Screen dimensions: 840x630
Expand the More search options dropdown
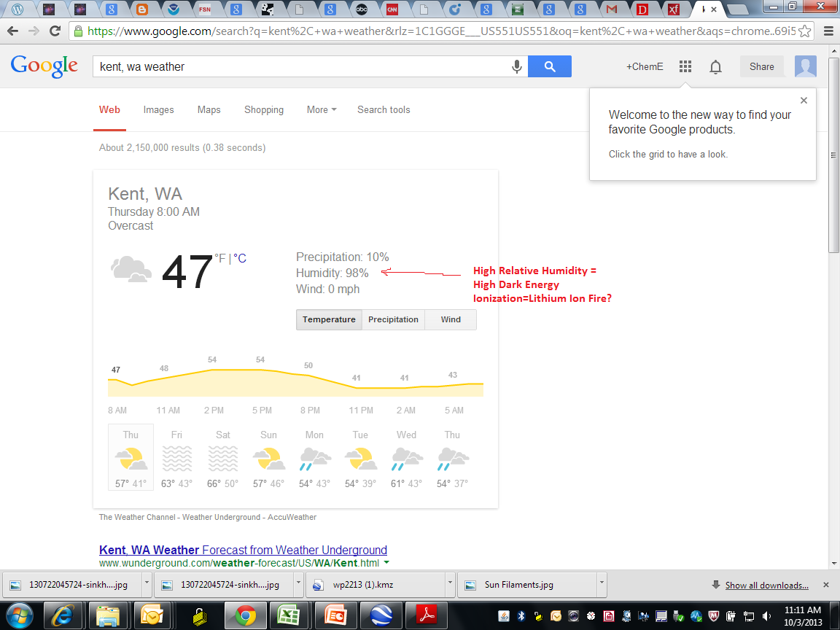click(322, 109)
